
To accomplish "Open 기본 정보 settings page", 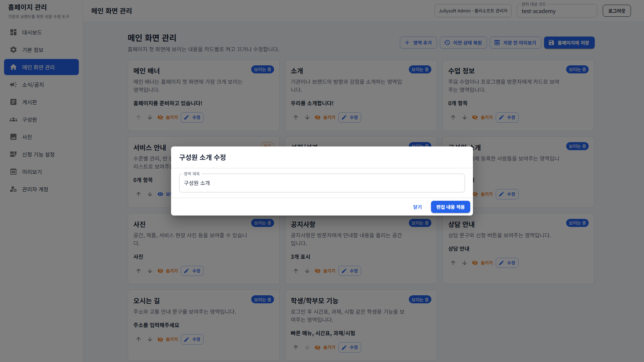I will coord(41,50).
